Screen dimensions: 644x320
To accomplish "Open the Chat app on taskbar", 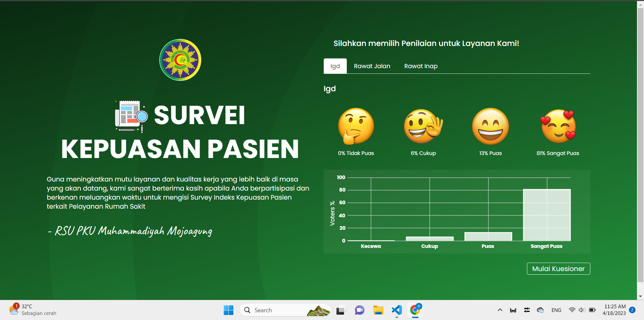I will (x=360, y=310).
